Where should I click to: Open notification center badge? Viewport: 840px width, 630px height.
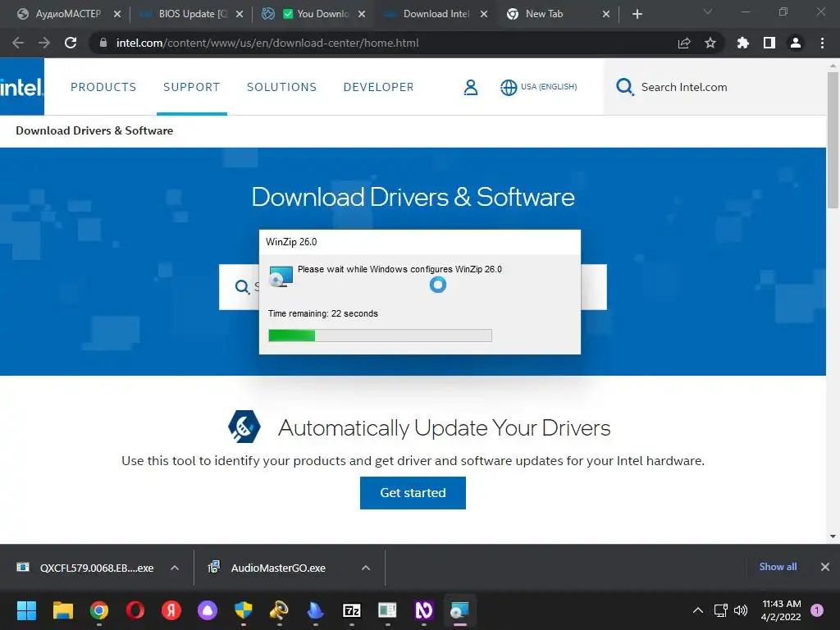pos(817,610)
